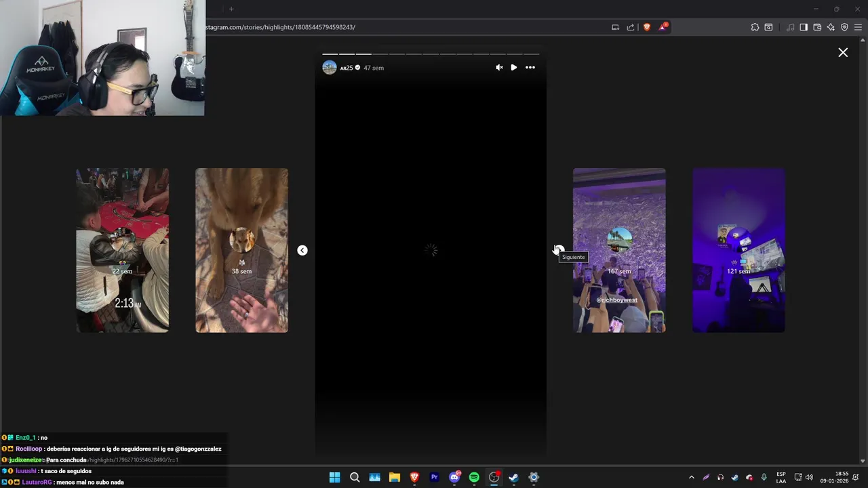This screenshot has width=868, height=488.
Task: Open the tab search toolbar icon
Action: point(768,27)
